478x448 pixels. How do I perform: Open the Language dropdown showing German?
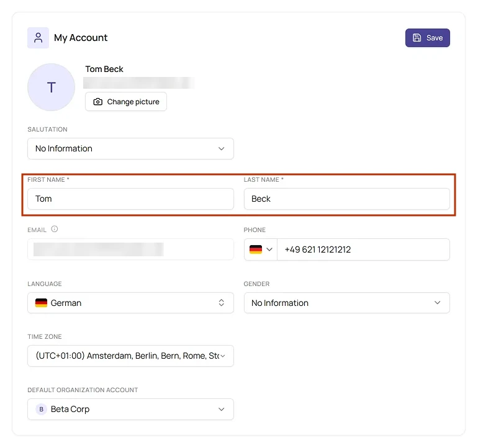pyautogui.click(x=130, y=303)
